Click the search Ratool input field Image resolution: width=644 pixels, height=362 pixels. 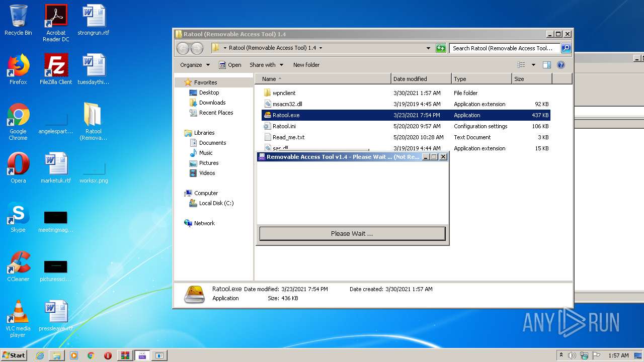click(x=505, y=48)
